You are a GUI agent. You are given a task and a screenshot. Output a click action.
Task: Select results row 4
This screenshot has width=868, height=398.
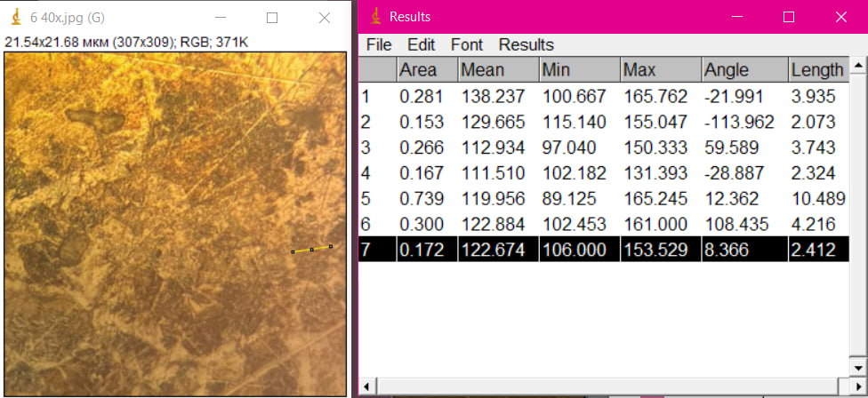click(x=603, y=173)
